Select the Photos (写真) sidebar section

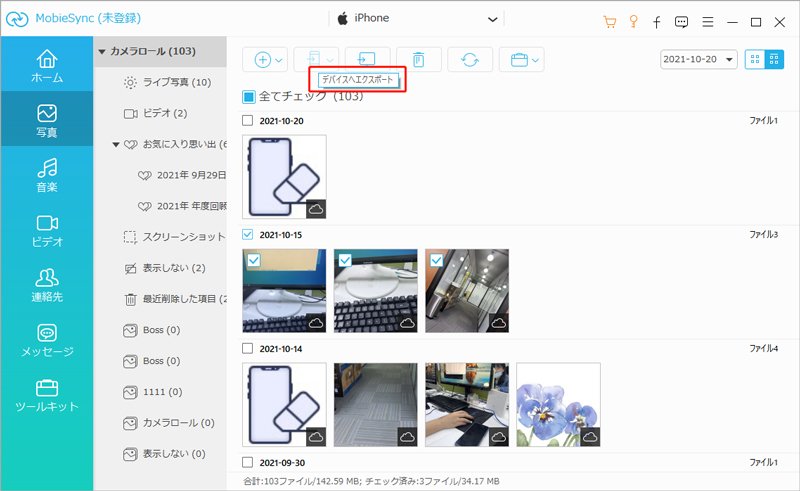47,120
